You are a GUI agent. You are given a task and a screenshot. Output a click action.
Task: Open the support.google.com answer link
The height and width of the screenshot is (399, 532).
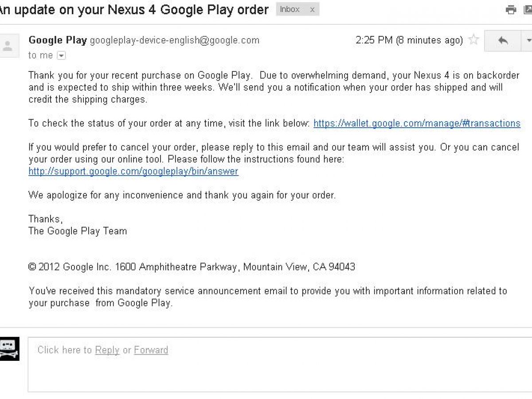pyautogui.click(x=133, y=171)
